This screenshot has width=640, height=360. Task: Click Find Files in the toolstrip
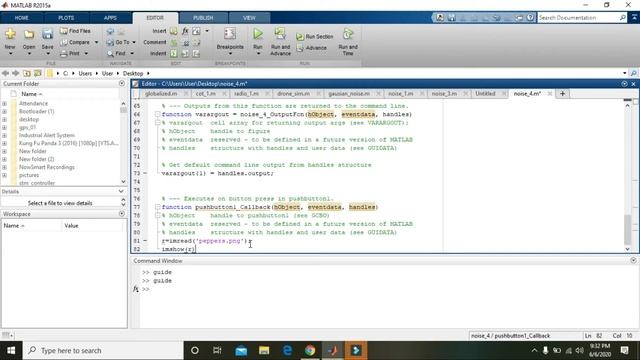click(76, 31)
